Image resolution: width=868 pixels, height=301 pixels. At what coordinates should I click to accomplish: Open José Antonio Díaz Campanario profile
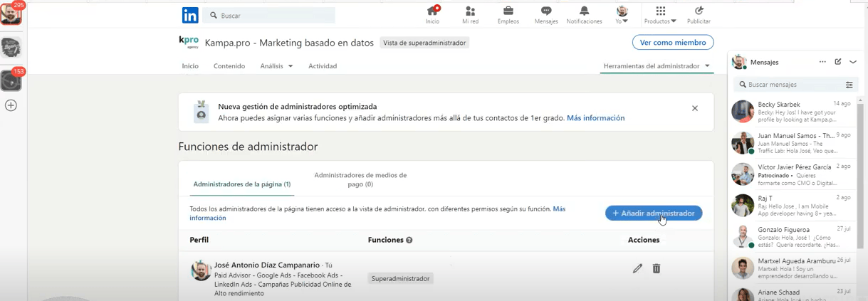pyautogui.click(x=268, y=265)
